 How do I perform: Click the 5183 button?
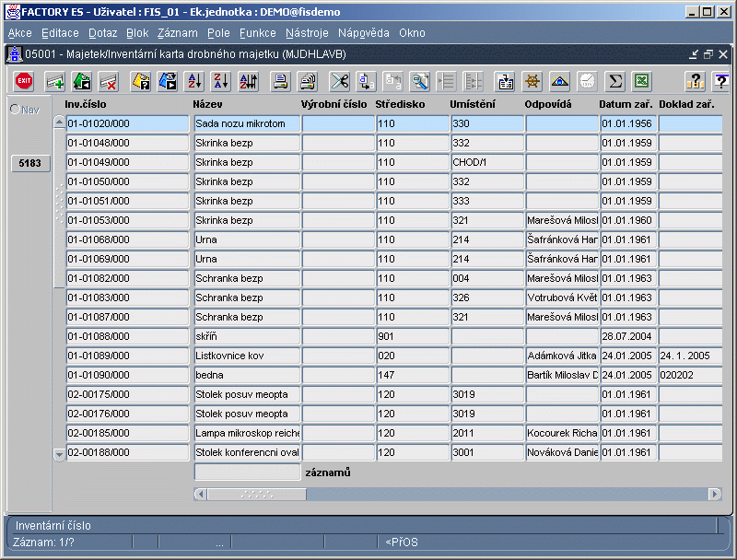(x=30, y=163)
